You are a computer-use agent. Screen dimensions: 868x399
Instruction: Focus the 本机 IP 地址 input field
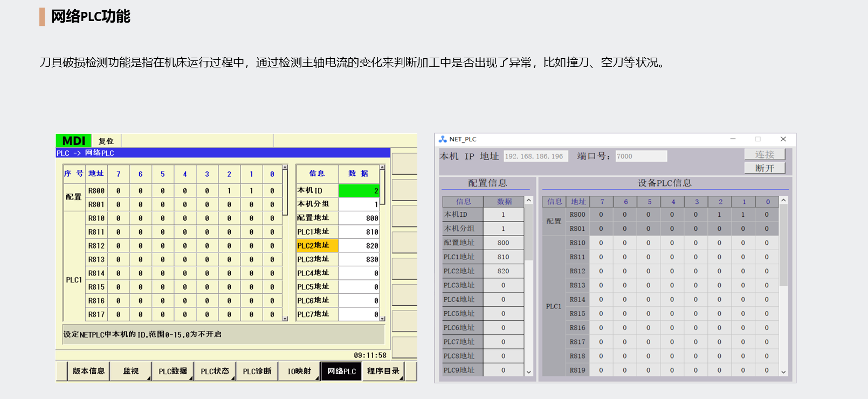535,156
